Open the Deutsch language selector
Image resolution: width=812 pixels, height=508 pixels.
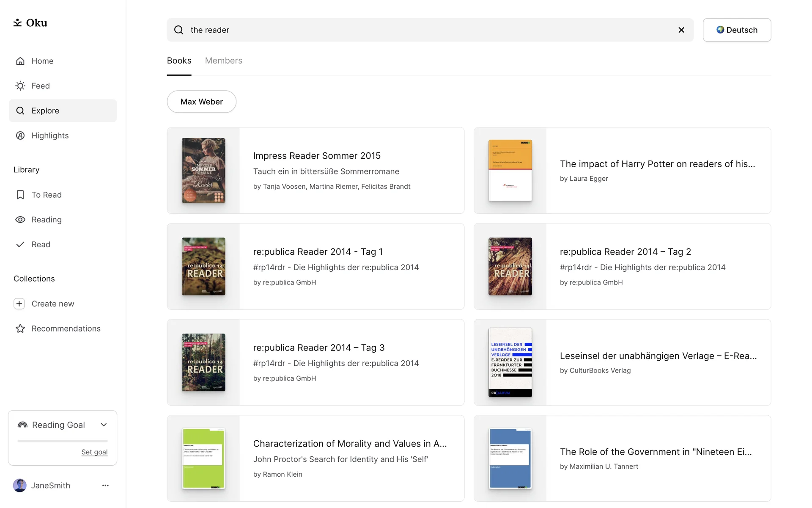[737, 30]
